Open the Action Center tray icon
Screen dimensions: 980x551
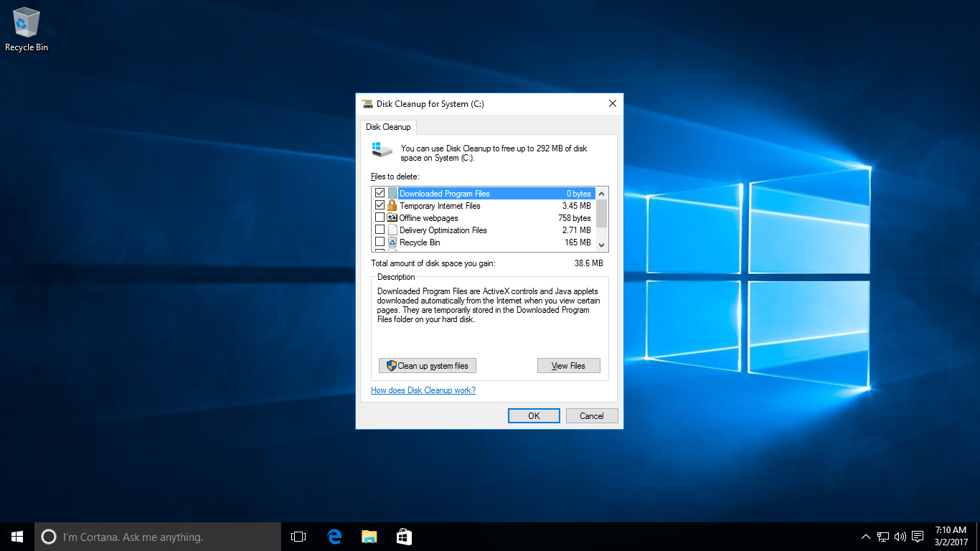[x=918, y=536]
